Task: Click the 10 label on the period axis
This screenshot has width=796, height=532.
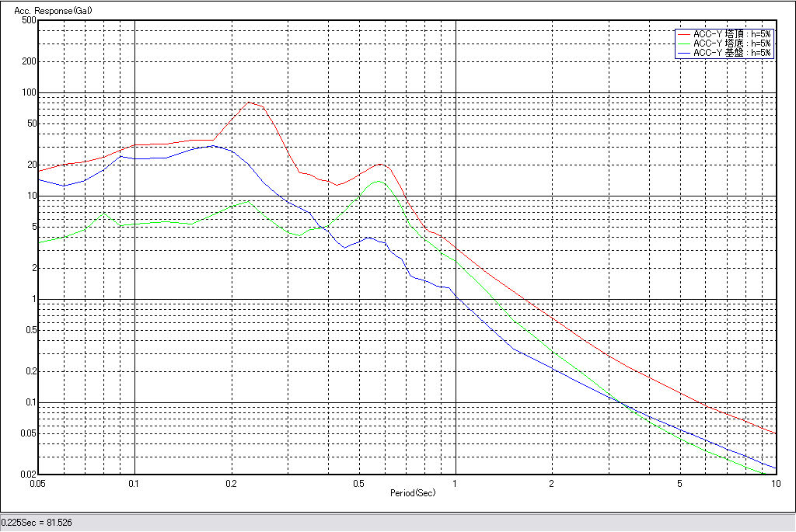Action: [774, 483]
